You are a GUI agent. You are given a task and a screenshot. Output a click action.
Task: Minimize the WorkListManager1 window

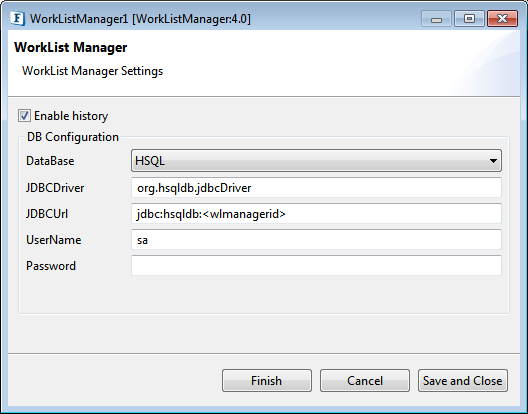coord(436,19)
